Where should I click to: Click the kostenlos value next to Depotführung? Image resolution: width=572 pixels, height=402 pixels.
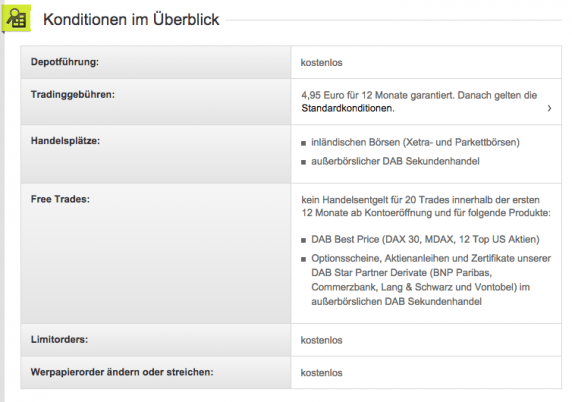(x=321, y=63)
